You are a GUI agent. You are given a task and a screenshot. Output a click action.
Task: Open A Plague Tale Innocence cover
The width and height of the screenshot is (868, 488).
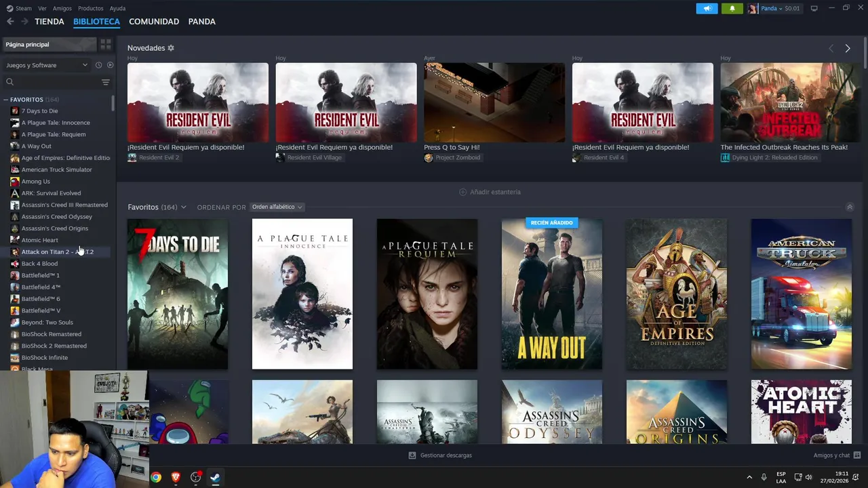(x=302, y=294)
